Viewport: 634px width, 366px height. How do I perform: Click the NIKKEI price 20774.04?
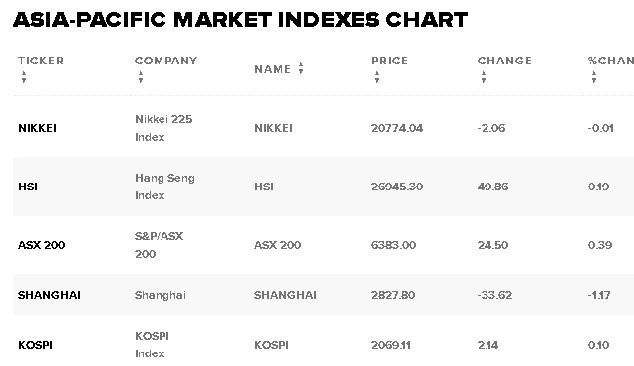pyautogui.click(x=397, y=128)
